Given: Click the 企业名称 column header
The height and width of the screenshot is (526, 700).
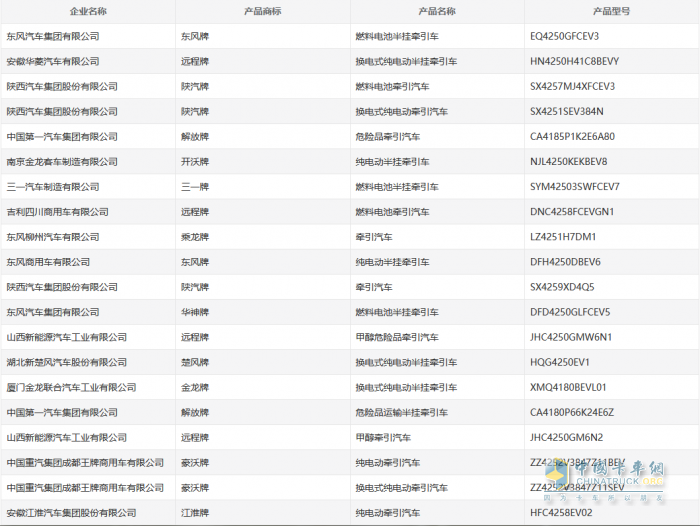Looking at the screenshot, I should tap(88, 11).
